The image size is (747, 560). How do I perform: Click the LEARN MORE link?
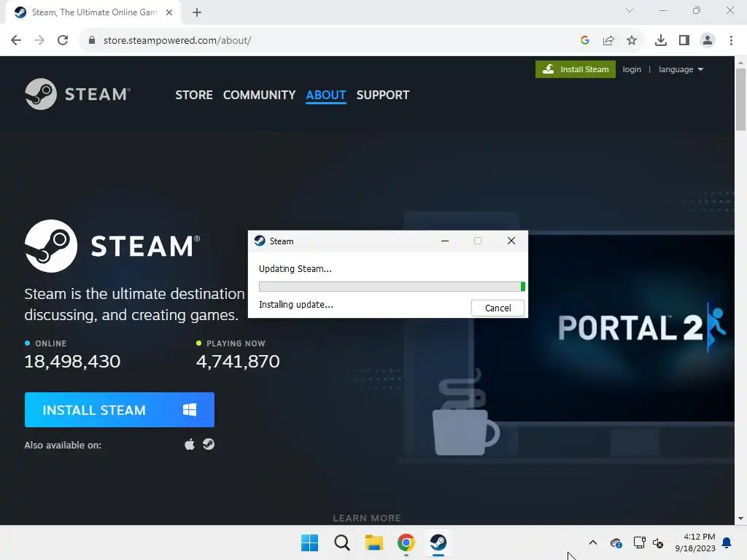click(x=367, y=518)
